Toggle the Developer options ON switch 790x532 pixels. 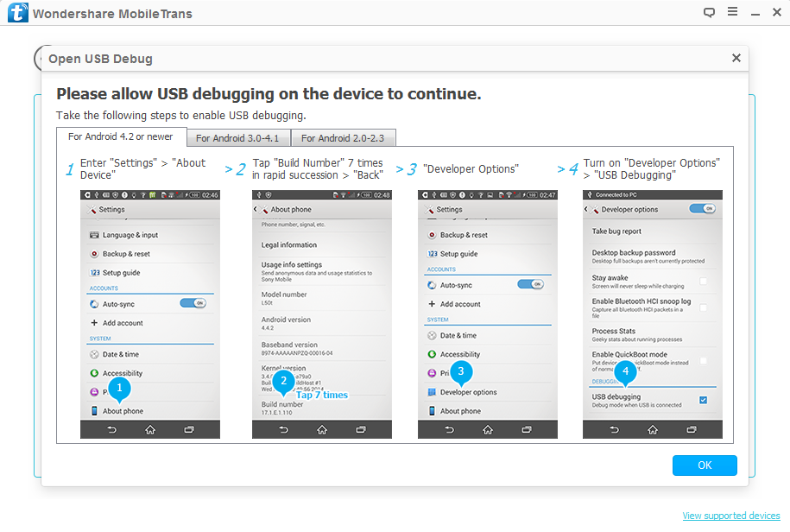[x=703, y=209]
